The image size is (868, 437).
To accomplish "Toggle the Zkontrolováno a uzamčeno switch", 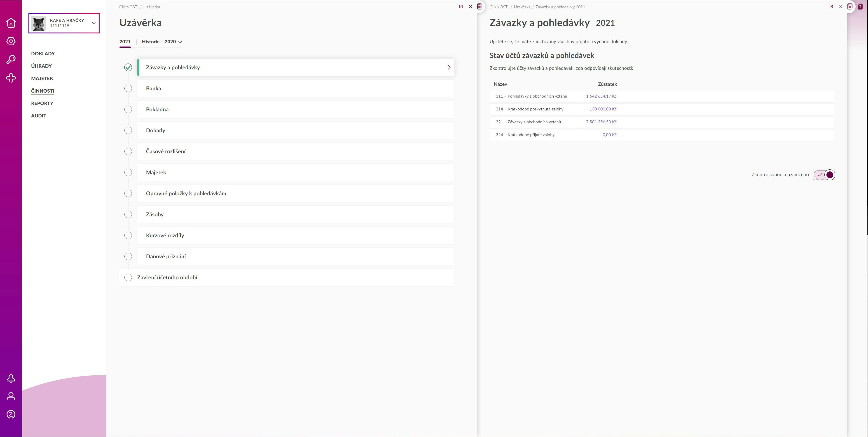I will [824, 175].
